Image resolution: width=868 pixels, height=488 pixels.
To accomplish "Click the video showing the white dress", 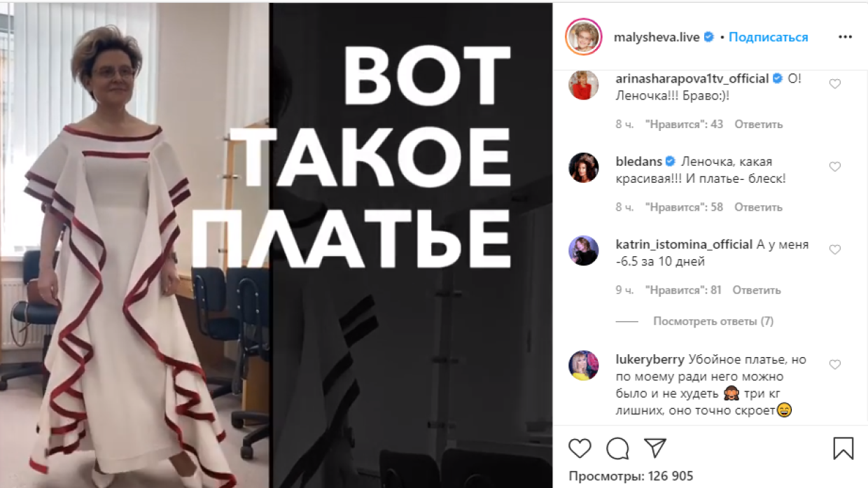I will (x=276, y=245).
